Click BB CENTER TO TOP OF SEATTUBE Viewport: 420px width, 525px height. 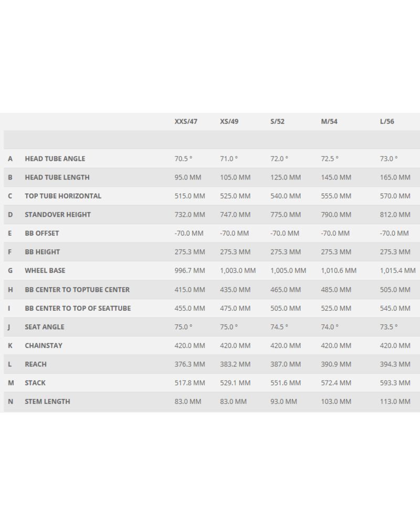pyautogui.click(x=78, y=308)
